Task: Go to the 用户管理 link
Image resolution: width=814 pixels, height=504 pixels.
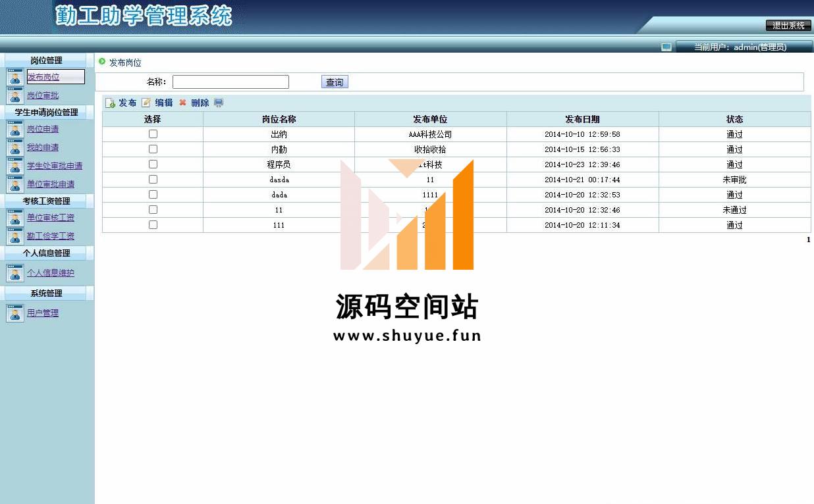Action: coord(43,313)
